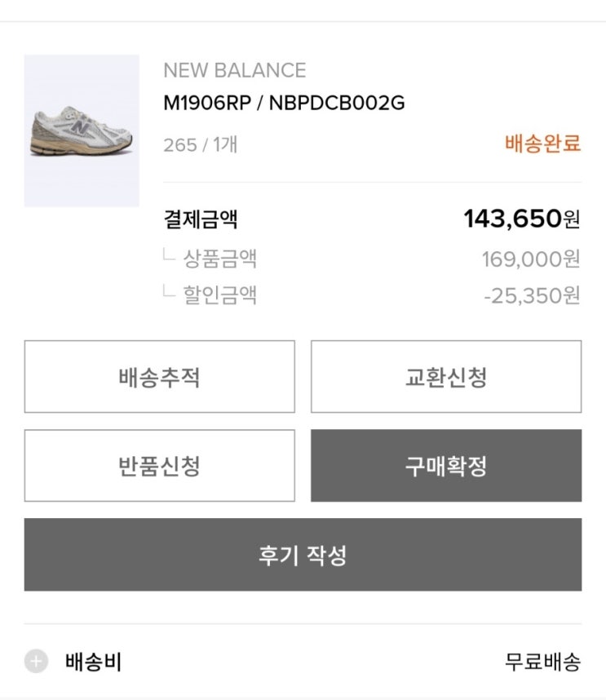606x700 pixels.
Task: Open product title M1906RP / NBPDCB002G
Action: 284,104
